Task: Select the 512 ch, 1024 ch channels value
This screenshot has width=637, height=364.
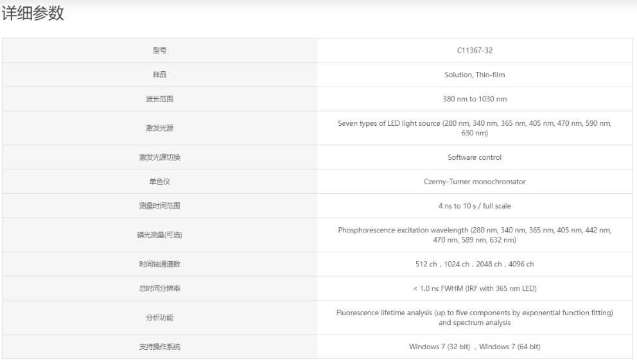Action: click(x=475, y=264)
